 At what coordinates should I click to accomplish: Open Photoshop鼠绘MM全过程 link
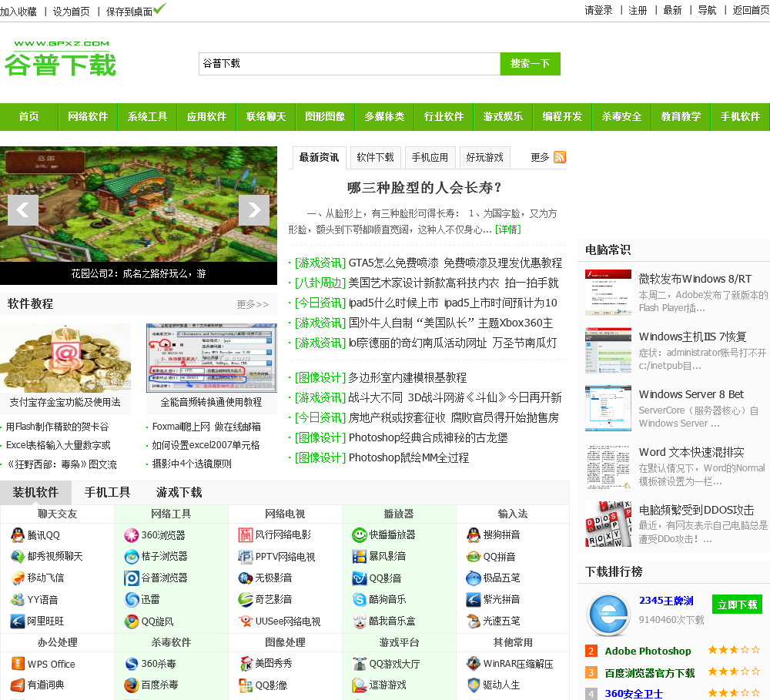[x=409, y=458]
